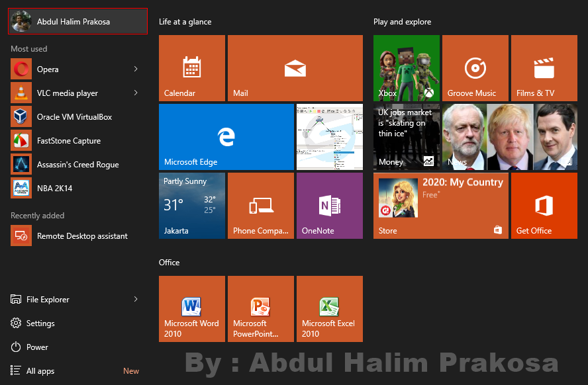
Task: Open the Opera browser icon
Action: click(x=21, y=69)
